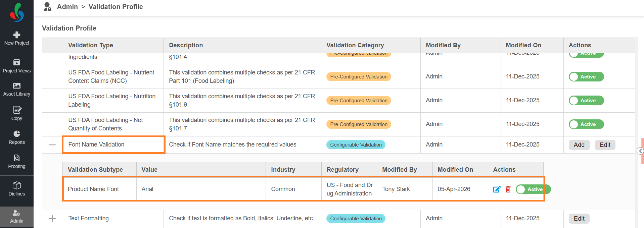Open the Proofing section
The image size is (644, 228).
[17, 162]
